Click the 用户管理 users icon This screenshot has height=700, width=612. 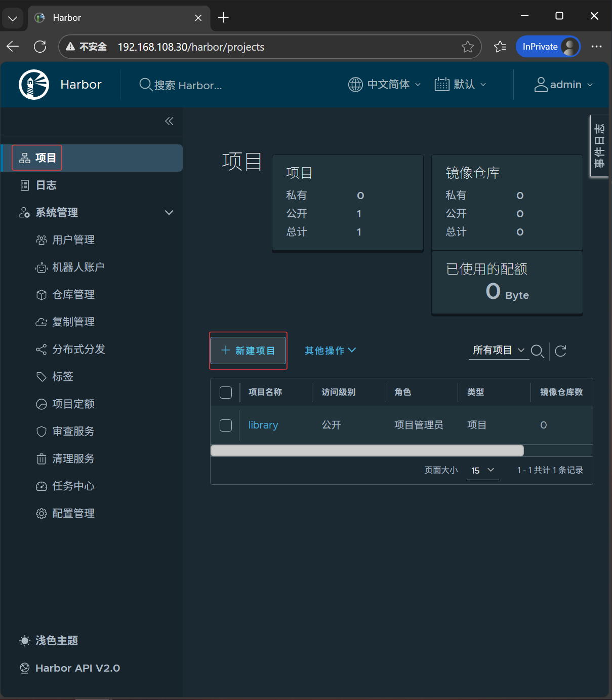pyautogui.click(x=42, y=240)
